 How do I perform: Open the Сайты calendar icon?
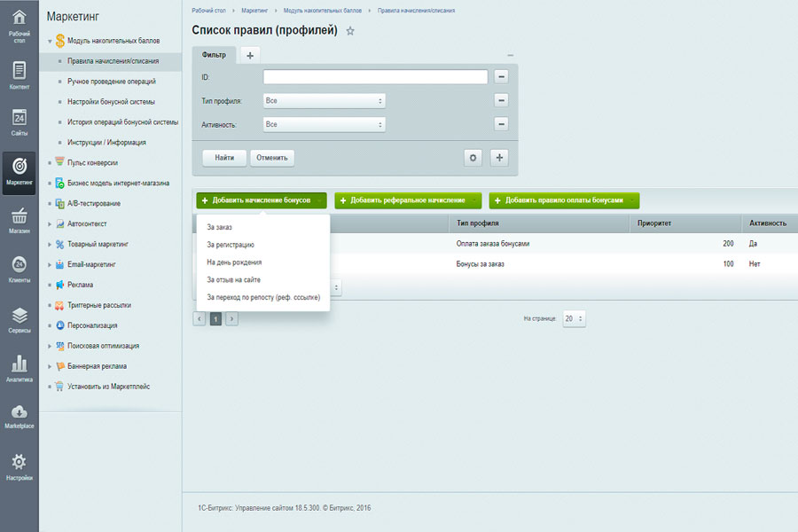tap(19, 121)
